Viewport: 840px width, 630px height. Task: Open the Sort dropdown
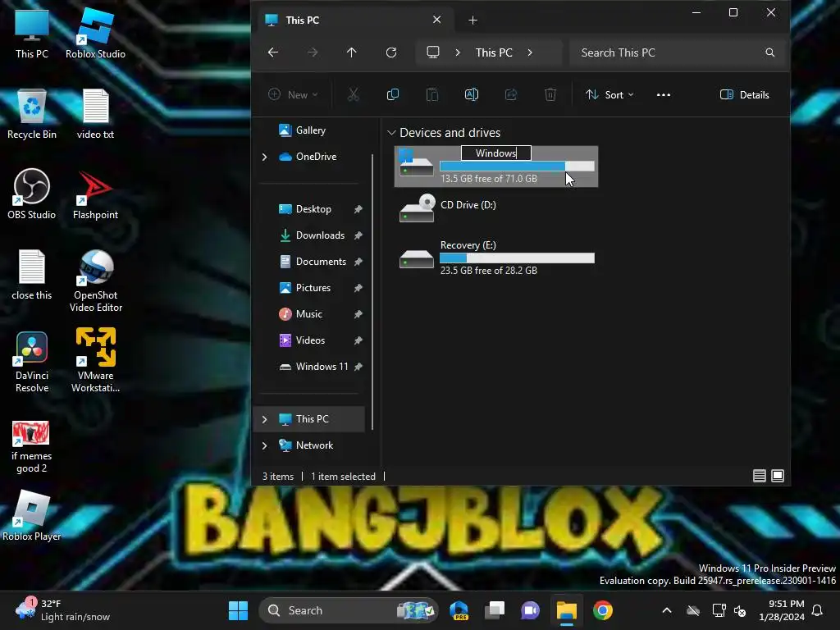coord(609,95)
